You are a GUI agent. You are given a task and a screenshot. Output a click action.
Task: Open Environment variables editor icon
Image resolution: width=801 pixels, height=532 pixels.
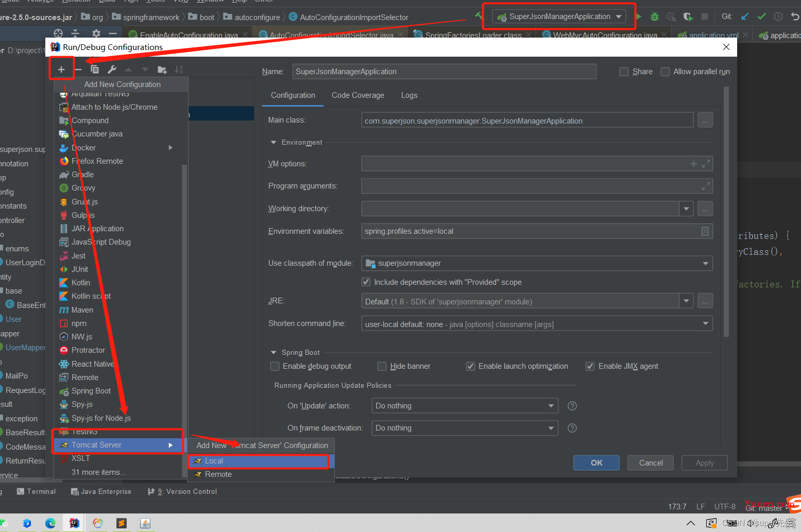point(705,231)
